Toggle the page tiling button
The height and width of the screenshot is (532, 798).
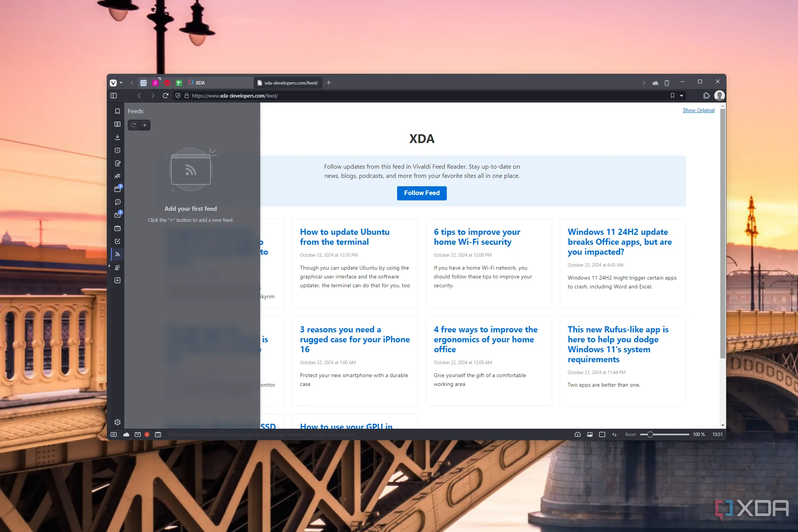tap(602, 434)
